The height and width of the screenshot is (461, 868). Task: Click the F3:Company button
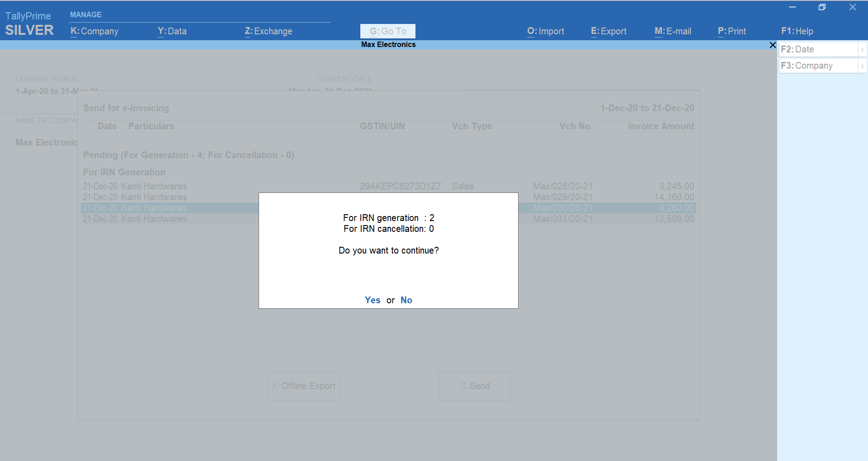(818, 66)
